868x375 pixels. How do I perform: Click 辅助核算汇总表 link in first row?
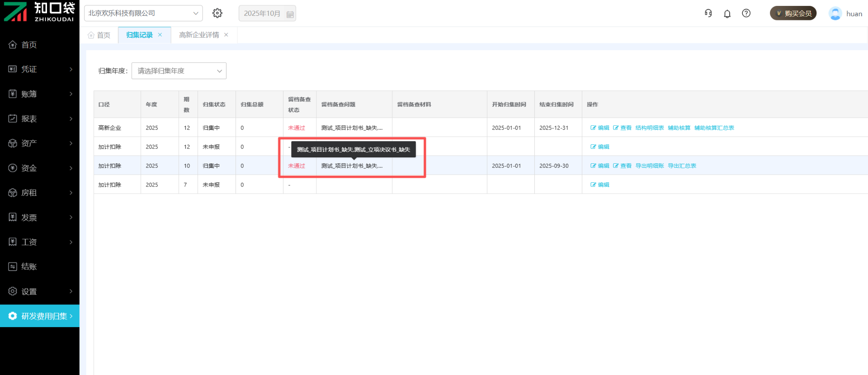[x=714, y=128]
